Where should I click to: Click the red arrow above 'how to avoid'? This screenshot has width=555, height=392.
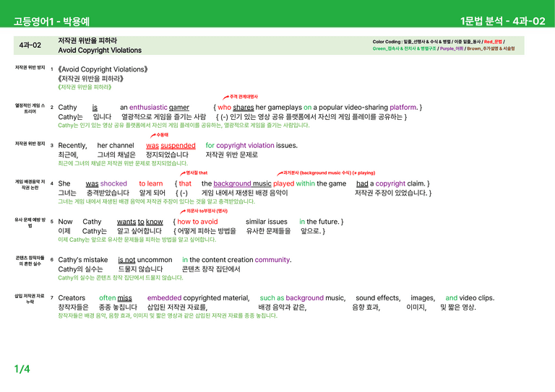[x=183, y=212]
